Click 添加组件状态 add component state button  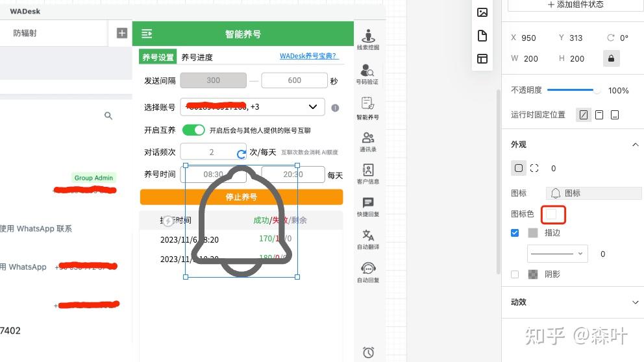click(x=575, y=5)
